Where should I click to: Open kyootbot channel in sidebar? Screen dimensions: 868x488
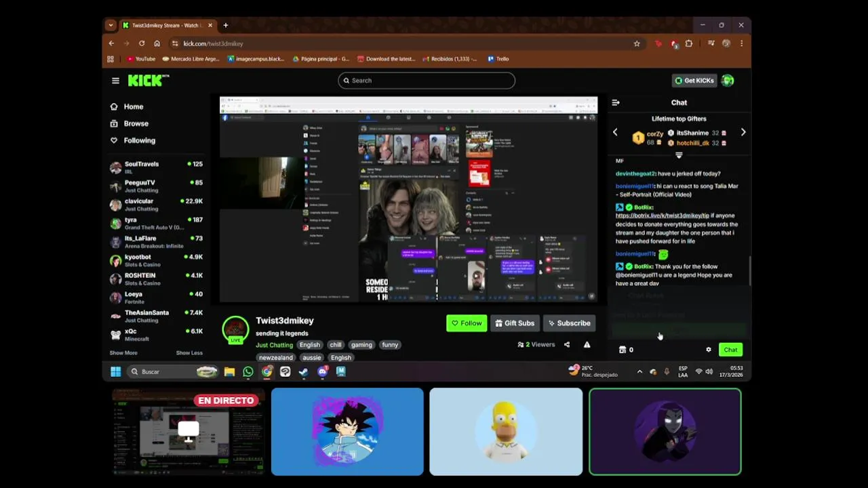(x=156, y=260)
